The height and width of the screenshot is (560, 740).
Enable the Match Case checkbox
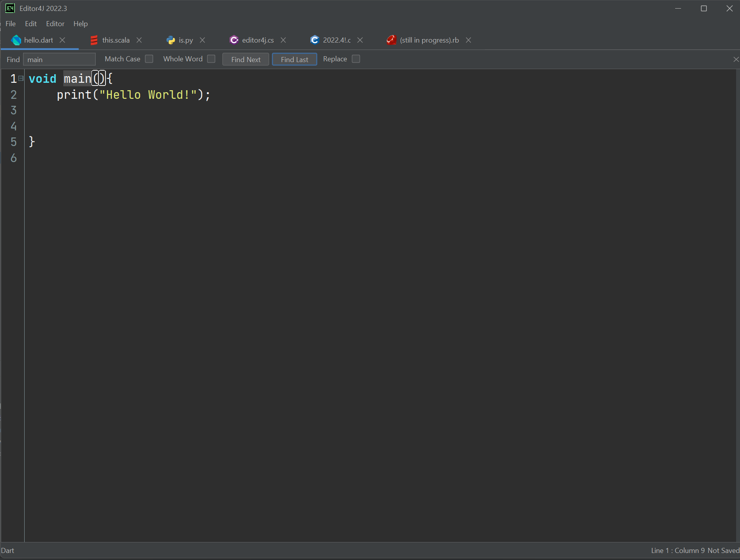[x=149, y=59]
